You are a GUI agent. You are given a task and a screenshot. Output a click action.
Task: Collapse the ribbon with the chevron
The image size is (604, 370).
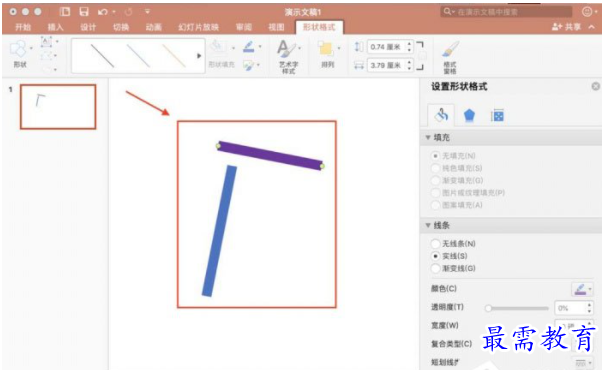click(x=592, y=27)
